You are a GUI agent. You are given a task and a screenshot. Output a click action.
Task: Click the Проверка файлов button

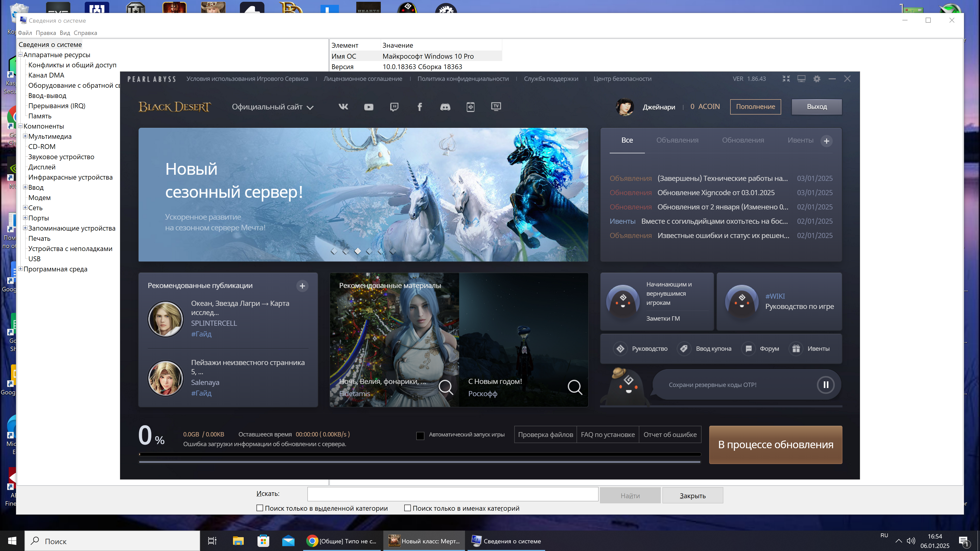(545, 435)
